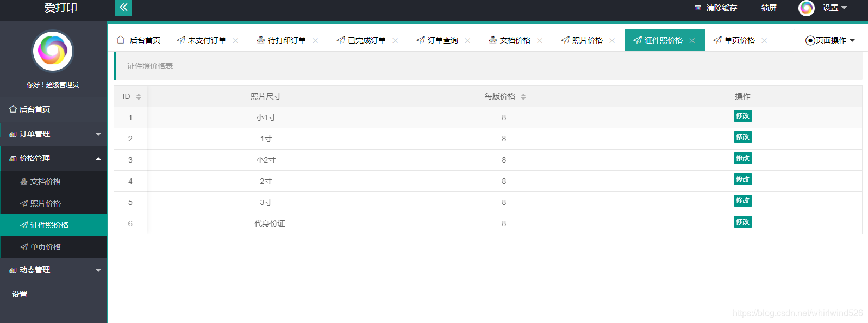Click 修改 button for 二代身份证 row

coord(742,222)
